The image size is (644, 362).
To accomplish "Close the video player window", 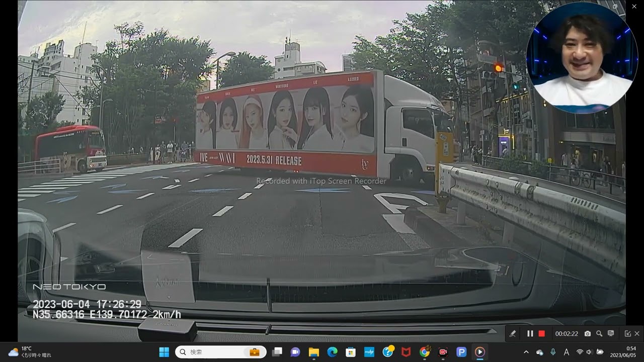I will pos(634,6).
